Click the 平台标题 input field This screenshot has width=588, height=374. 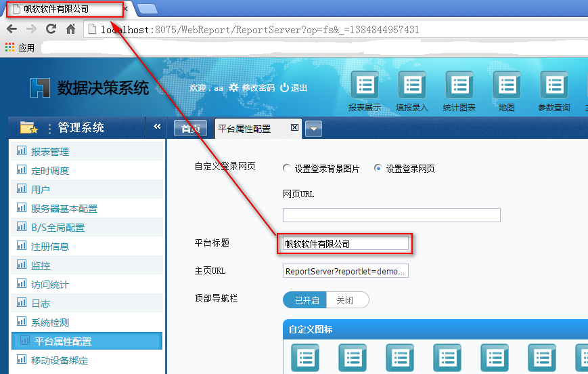pyautogui.click(x=345, y=244)
